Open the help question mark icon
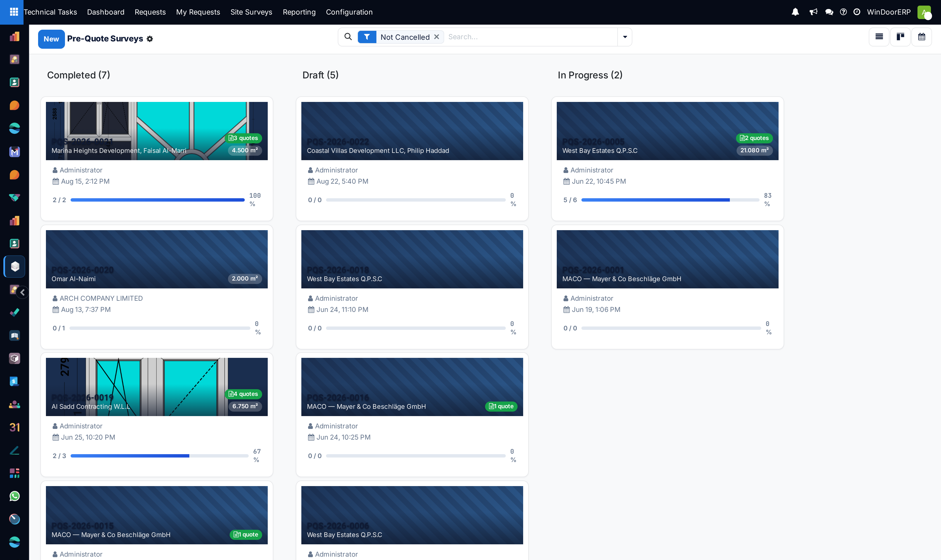This screenshot has width=941, height=560. [x=843, y=12]
